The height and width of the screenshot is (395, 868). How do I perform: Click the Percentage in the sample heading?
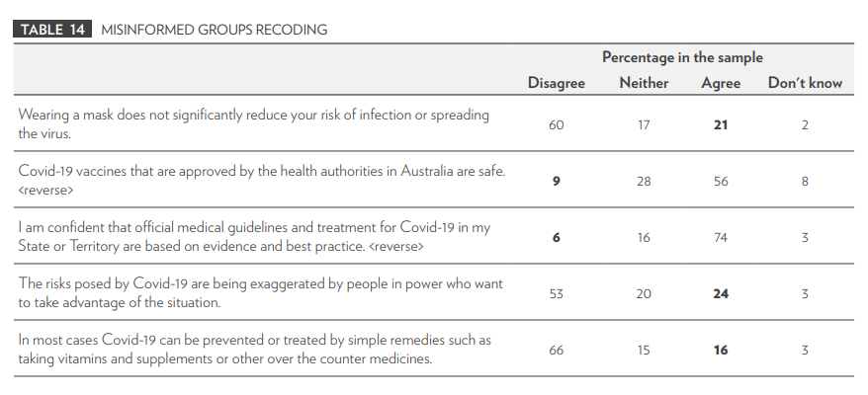pos(682,57)
